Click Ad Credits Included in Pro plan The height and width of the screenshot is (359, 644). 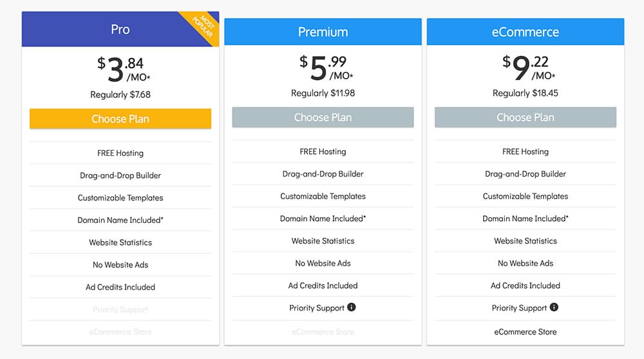(120, 287)
